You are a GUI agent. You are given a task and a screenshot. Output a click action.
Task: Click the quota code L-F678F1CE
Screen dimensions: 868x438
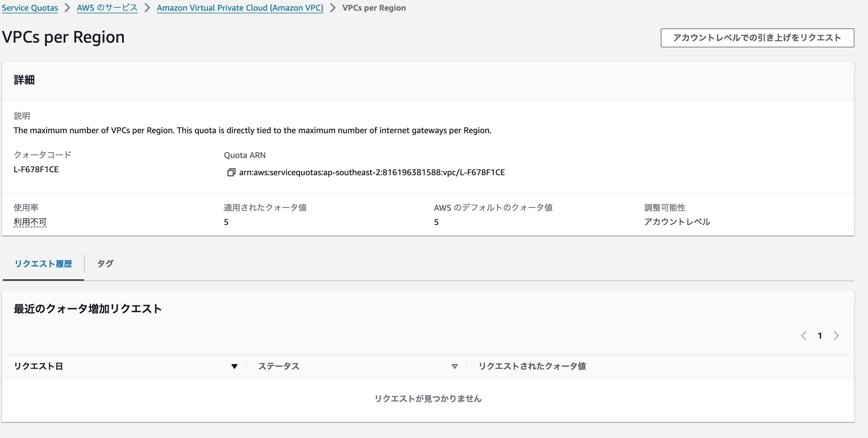(36, 170)
